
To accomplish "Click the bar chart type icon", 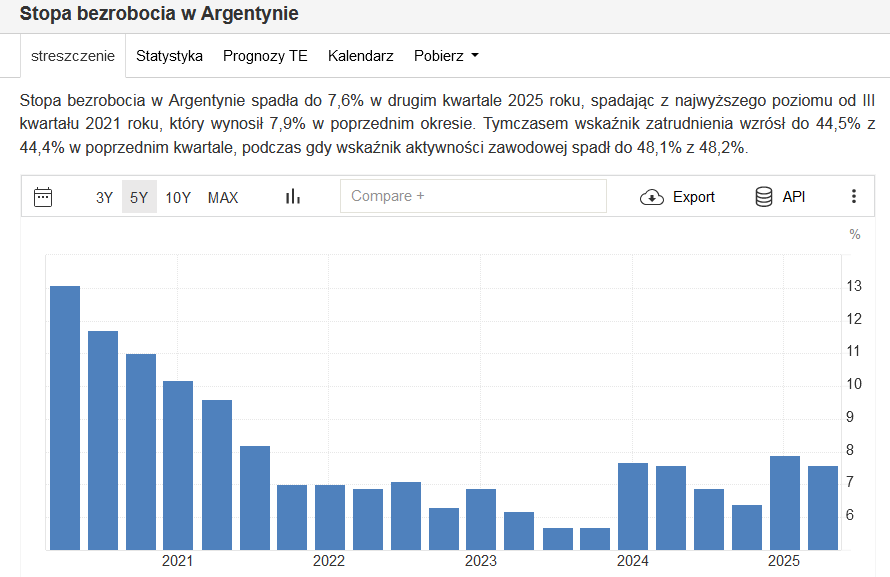I will tap(292, 197).
